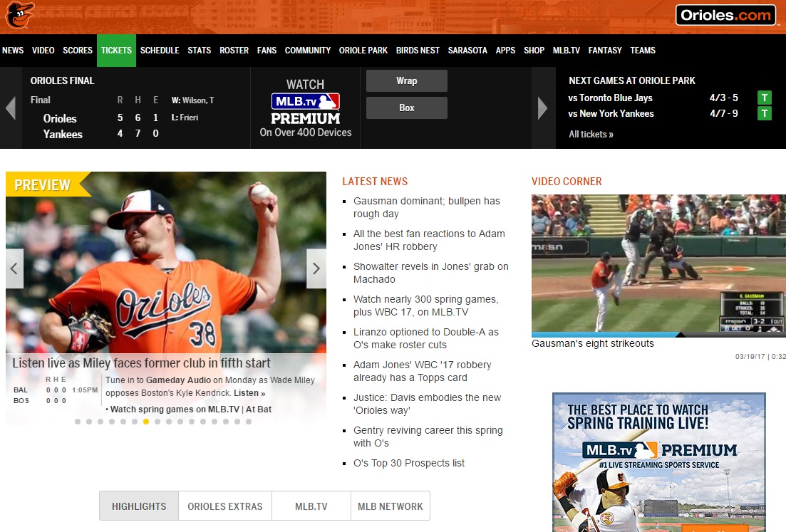Open the News menu
This screenshot has width=786, height=532.
click(13, 50)
